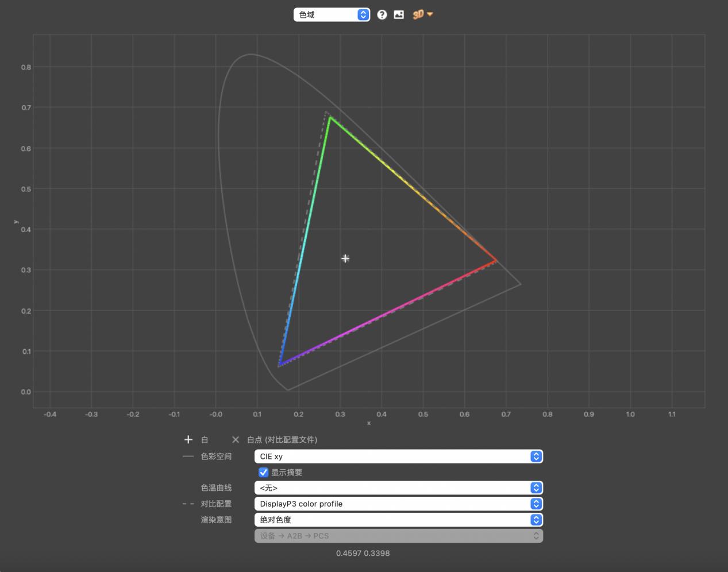The width and height of the screenshot is (728, 572).
Task: Click the dashed line icon beside 对比配置
Action: 188,504
